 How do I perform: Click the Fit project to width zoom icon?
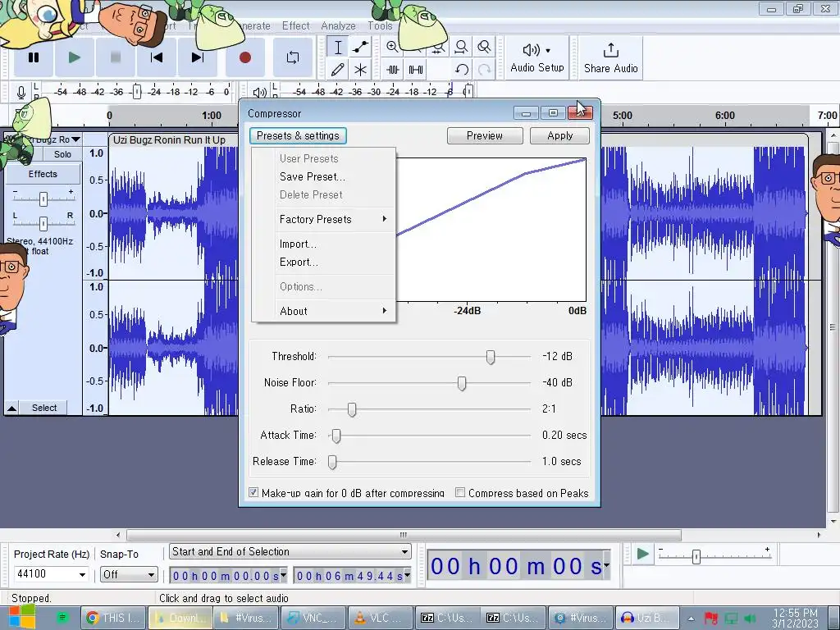pos(461,47)
